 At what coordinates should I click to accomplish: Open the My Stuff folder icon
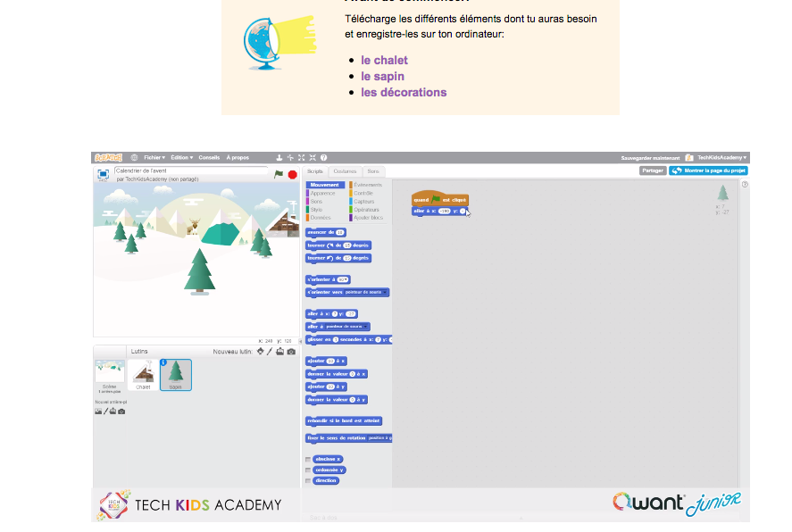[689, 157]
